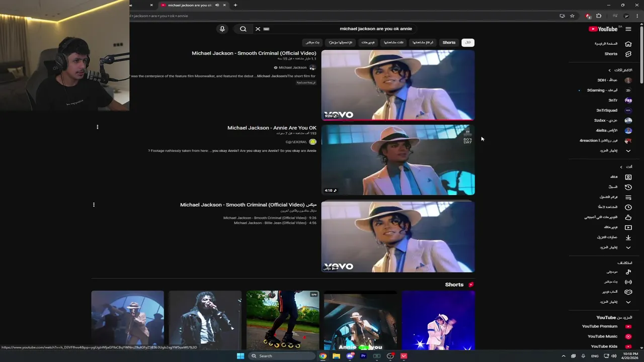This screenshot has width=644, height=362.
Task: Select the Live filter chip
Action: point(312,43)
